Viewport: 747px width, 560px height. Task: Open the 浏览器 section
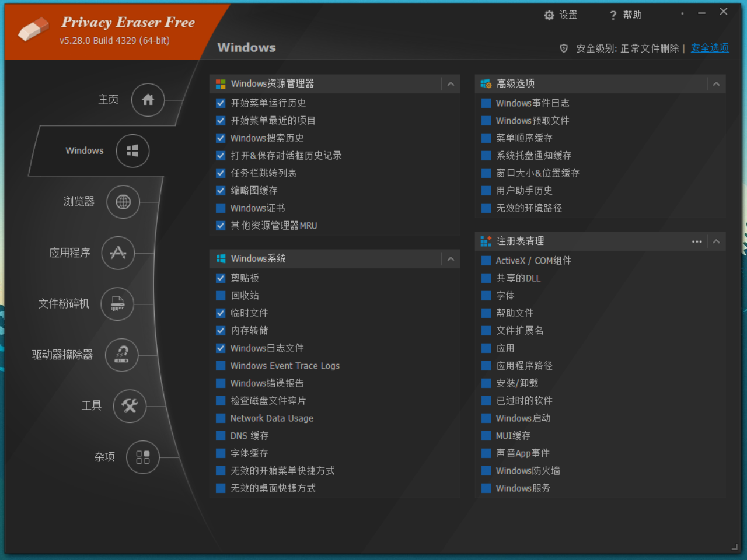click(79, 202)
